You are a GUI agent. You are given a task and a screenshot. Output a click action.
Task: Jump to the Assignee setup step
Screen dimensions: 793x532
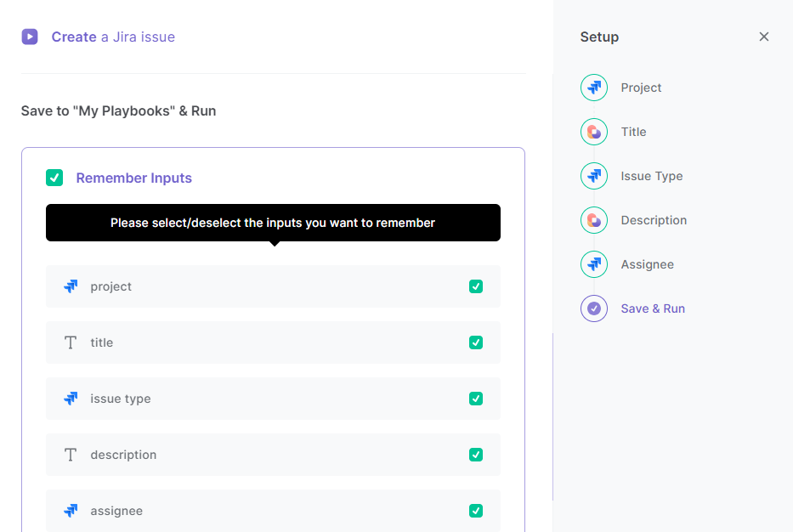coord(647,265)
